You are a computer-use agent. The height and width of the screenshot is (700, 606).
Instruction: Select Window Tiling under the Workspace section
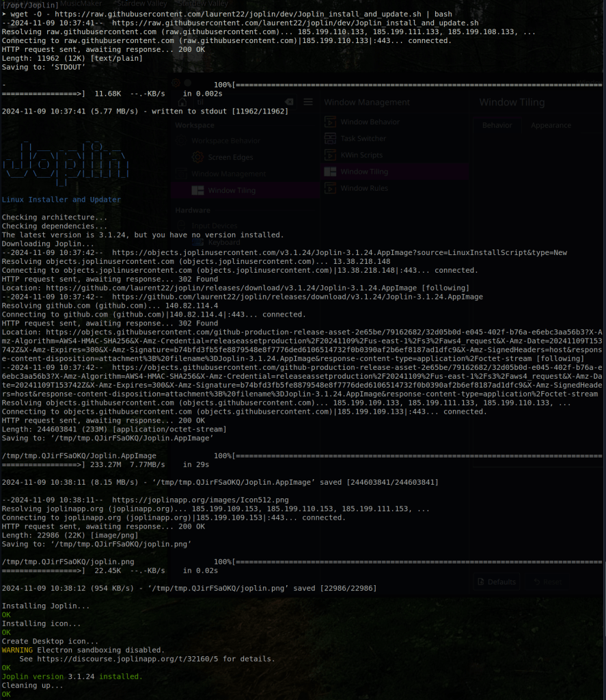tap(231, 191)
